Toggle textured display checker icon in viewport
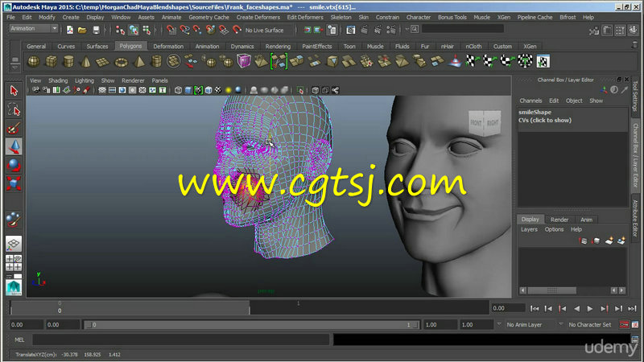644x362 pixels. 218,90
